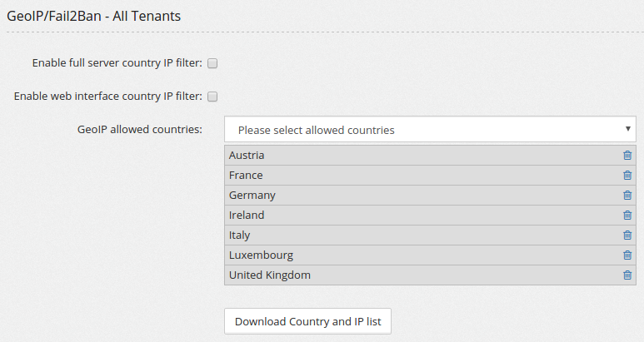Image resolution: width=644 pixels, height=342 pixels.
Task: Enable the full server country IP filter checkbox
Action: click(x=212, y=63)
